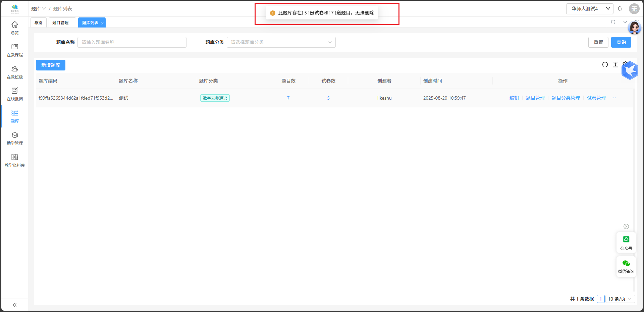Click the notification bell icon
The height and width of the screenshot is (312, 644).
[x=620, y=9]
